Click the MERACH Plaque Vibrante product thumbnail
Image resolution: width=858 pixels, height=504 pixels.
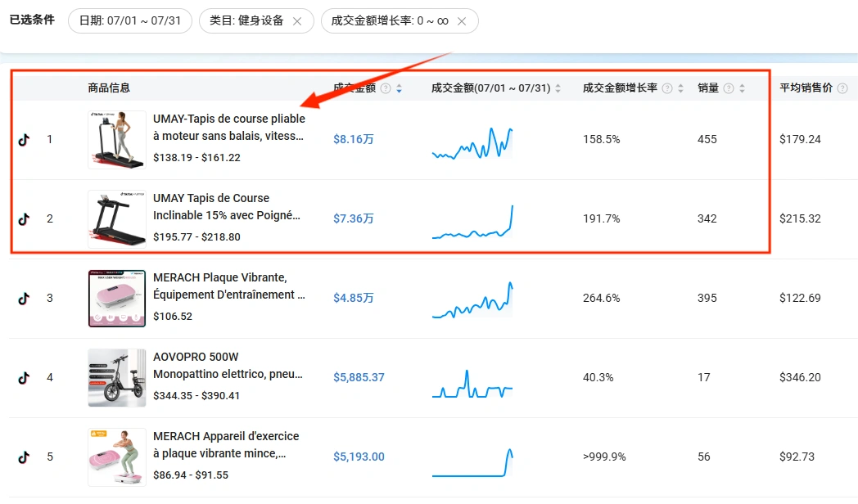point(116,298)
